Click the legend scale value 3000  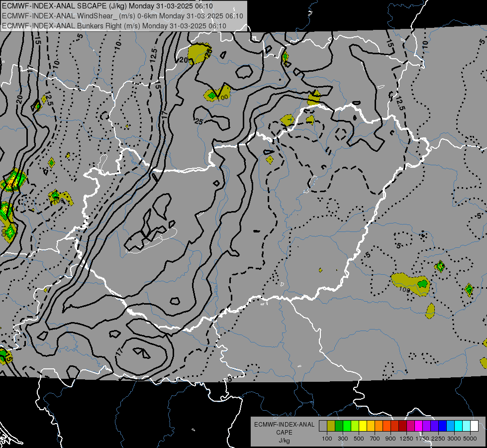coord(454,439)
